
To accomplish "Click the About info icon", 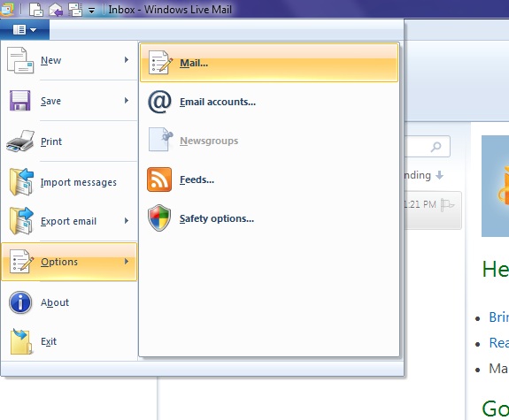I will 20,302.
